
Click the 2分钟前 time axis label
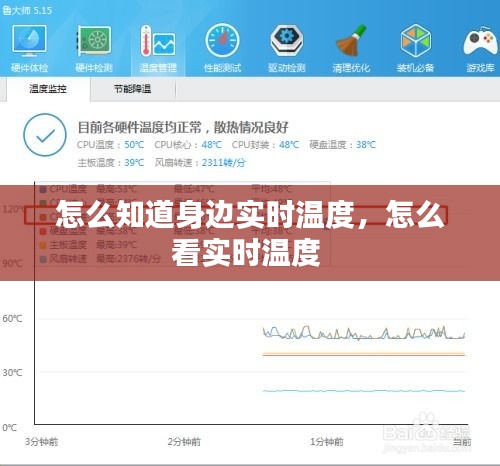(184, 442)
